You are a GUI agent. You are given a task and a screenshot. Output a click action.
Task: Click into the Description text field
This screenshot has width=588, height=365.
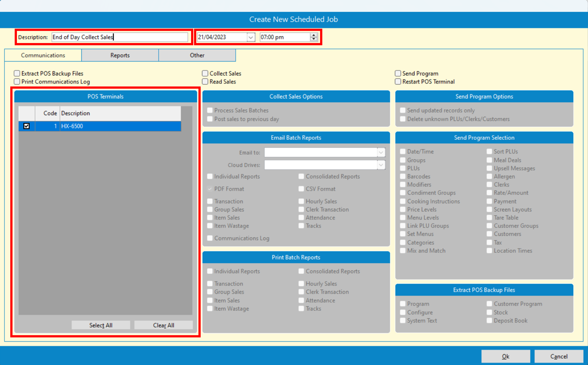pos(119,37)
